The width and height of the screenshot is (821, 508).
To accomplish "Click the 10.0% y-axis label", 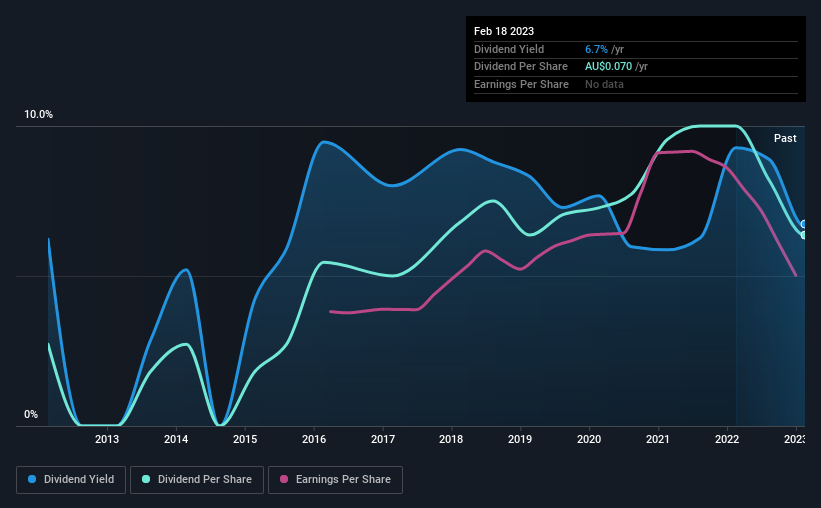I will pyautogui.click(x=39, y=115).
